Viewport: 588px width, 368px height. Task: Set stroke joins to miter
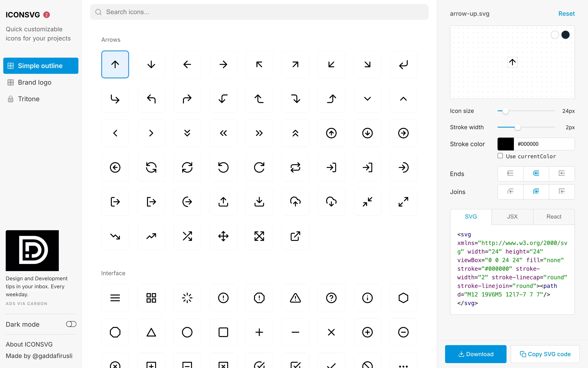pyautogui.click(x=562, y=192)
